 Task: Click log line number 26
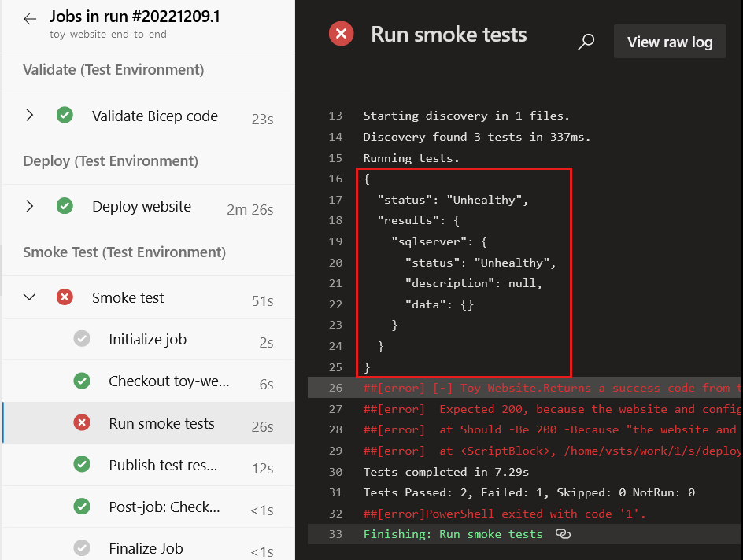pyautogui.click(x=335, y=389)
